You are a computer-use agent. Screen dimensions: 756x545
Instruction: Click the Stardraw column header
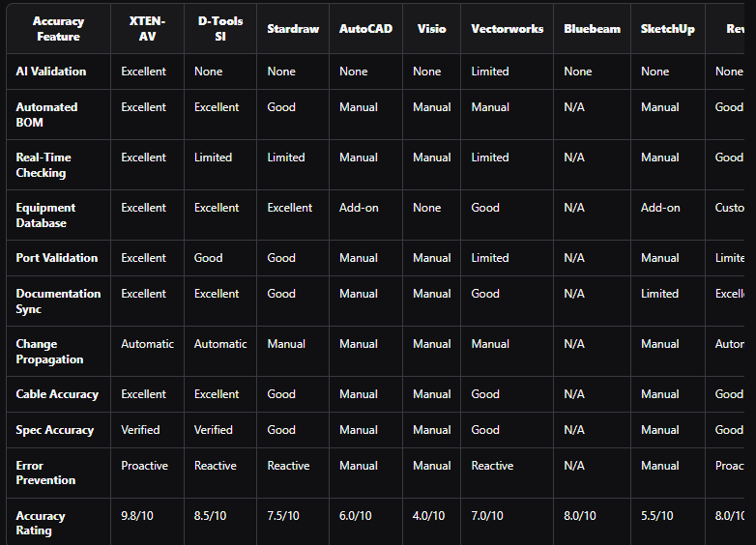292,28
